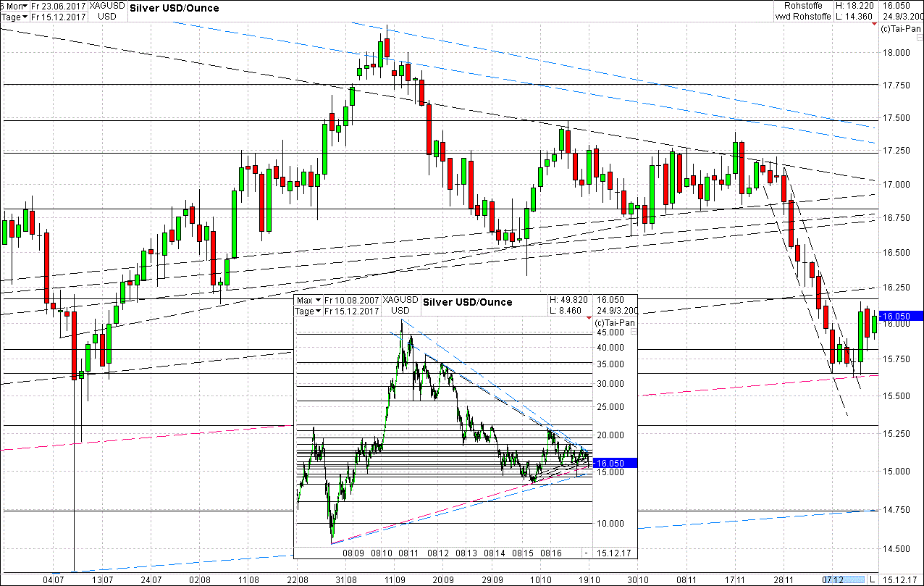Open the Max period dropdown in inset chart
The width and height of the screenshot is (924, 586).
click(x=308, y=301)
